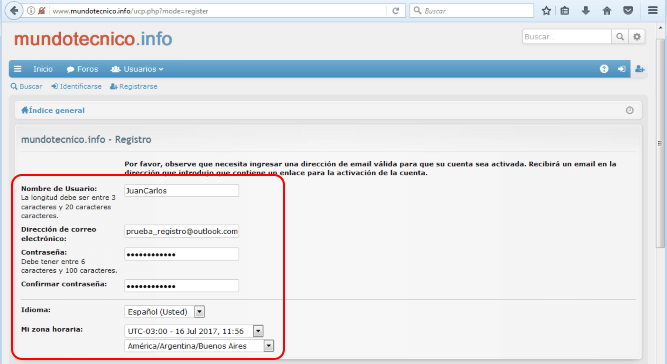
Task: Click the mundotecnico.info logo
Action: tap(93, 39)
